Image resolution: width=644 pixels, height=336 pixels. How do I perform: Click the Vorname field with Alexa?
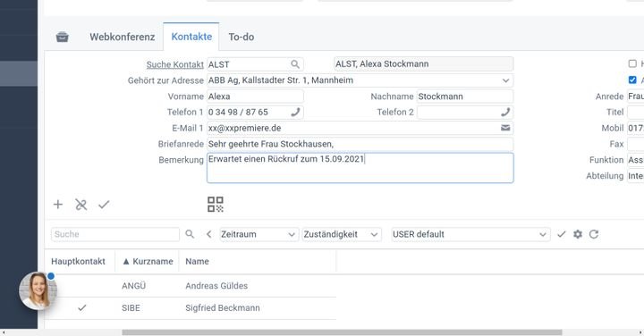[255, 97]
